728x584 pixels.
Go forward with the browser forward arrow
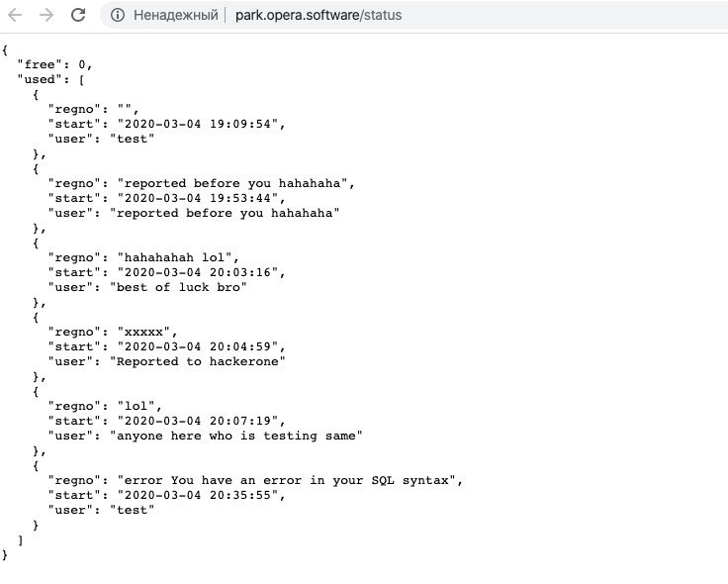46,15
